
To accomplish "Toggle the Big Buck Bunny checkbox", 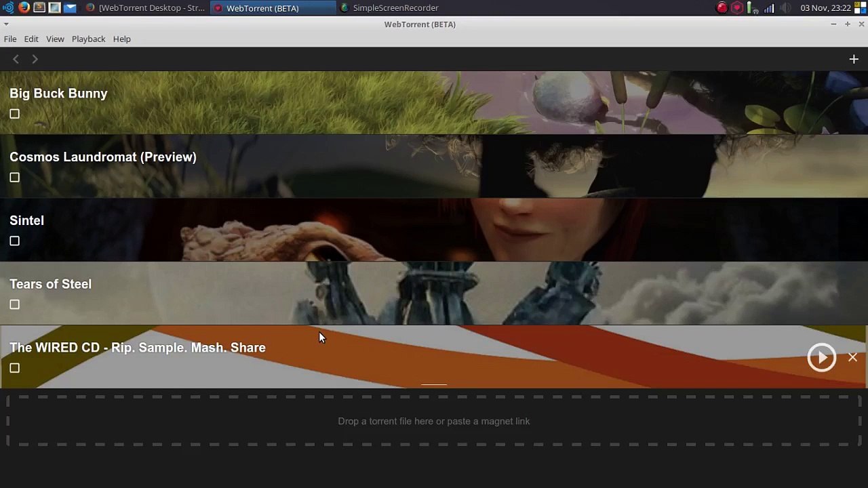I will pyautogui.click(x=14, y=114).
